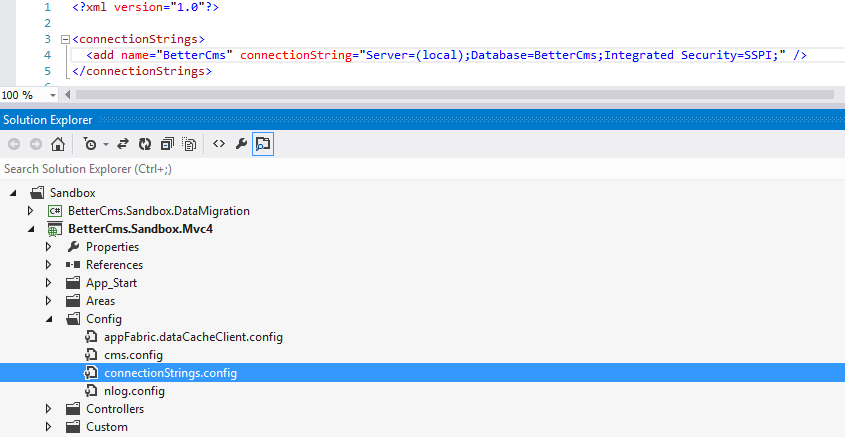Expand the References node

click(49, 265)
